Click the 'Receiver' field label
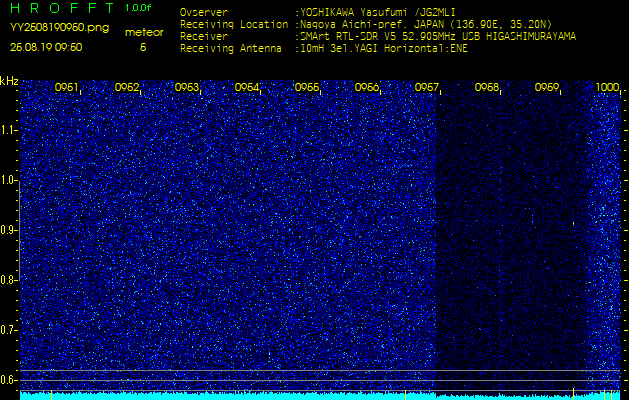The height and width of the screenshot is (400, 629). pyautogui.click(x=204, y=37)
